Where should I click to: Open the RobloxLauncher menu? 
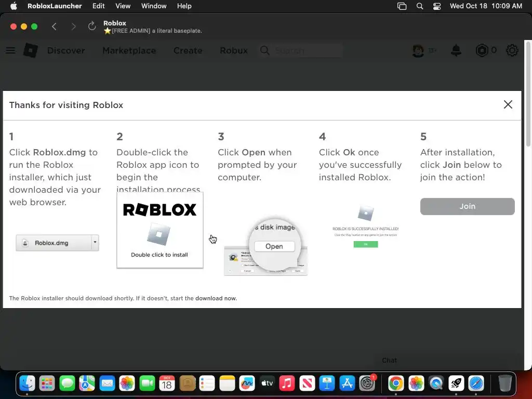pos(55,6)
